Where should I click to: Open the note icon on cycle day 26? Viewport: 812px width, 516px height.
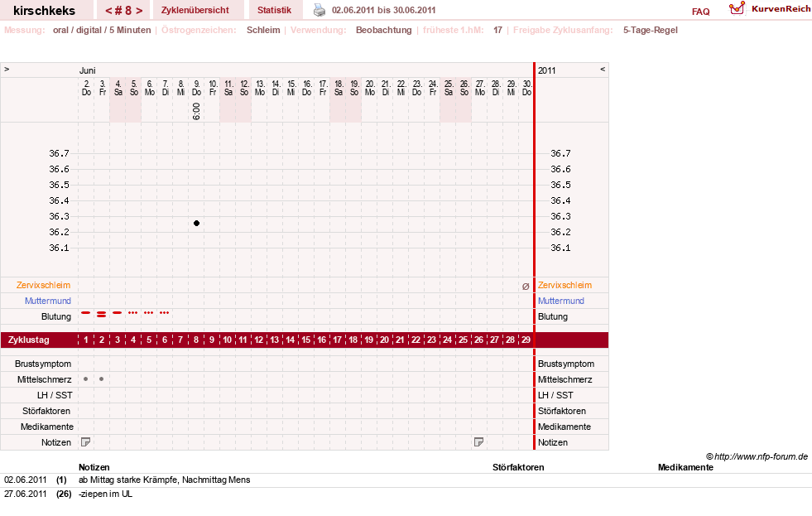(479, 442)
